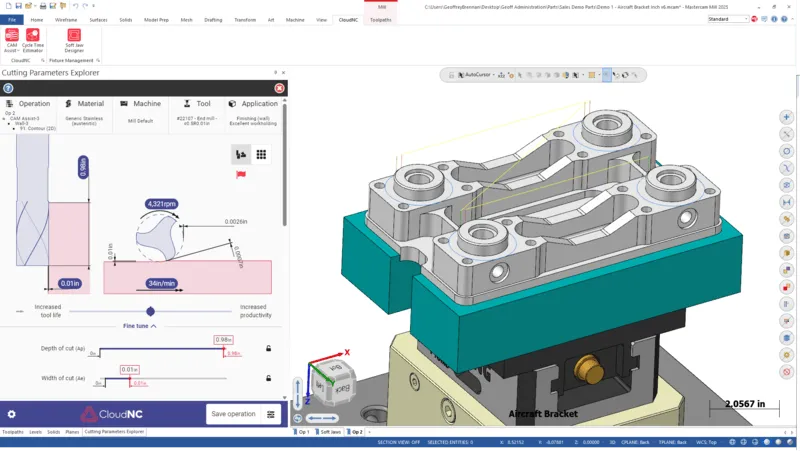Switch to the Soft Jaws viewsheet
The image size is (800, 451).
328,432
